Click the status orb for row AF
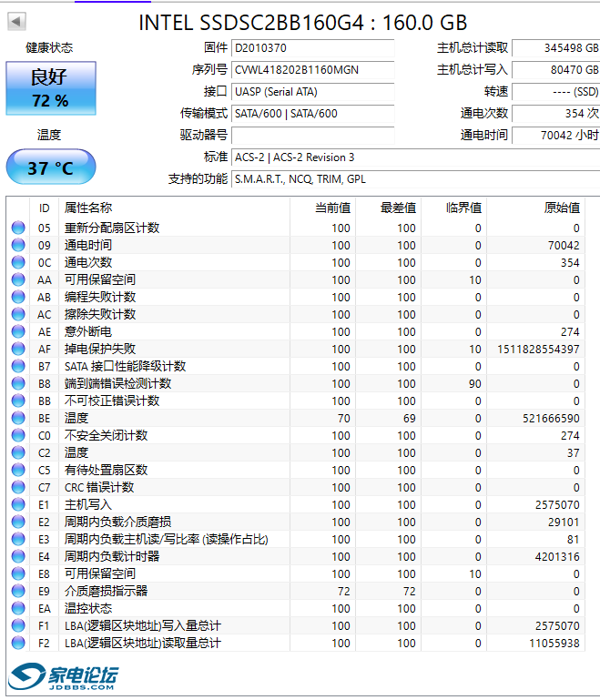The image size is (600, 700). 18,350
